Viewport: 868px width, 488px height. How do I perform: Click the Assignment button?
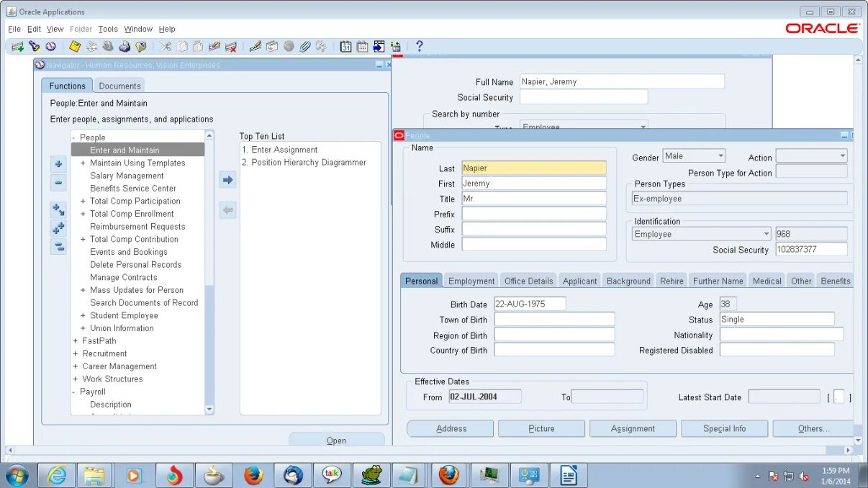point(633,428)
